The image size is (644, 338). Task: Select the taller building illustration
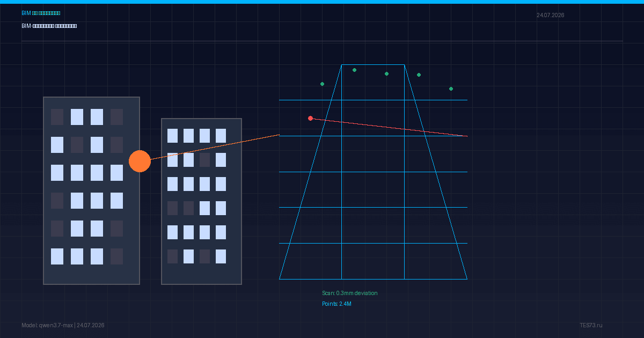pos(91,190)
